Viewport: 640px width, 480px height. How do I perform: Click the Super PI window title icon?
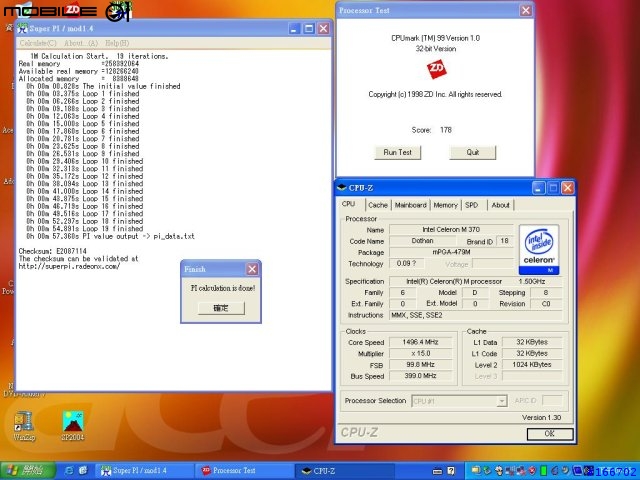[22, 29]
